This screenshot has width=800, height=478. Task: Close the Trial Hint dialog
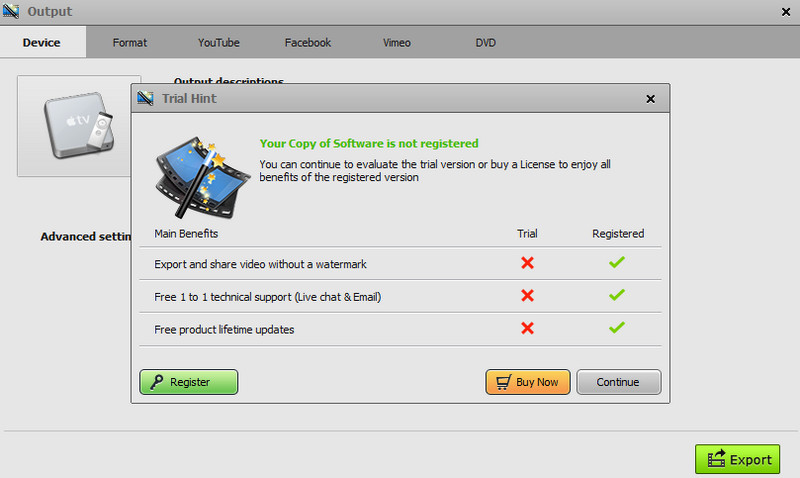coord(650,98)
